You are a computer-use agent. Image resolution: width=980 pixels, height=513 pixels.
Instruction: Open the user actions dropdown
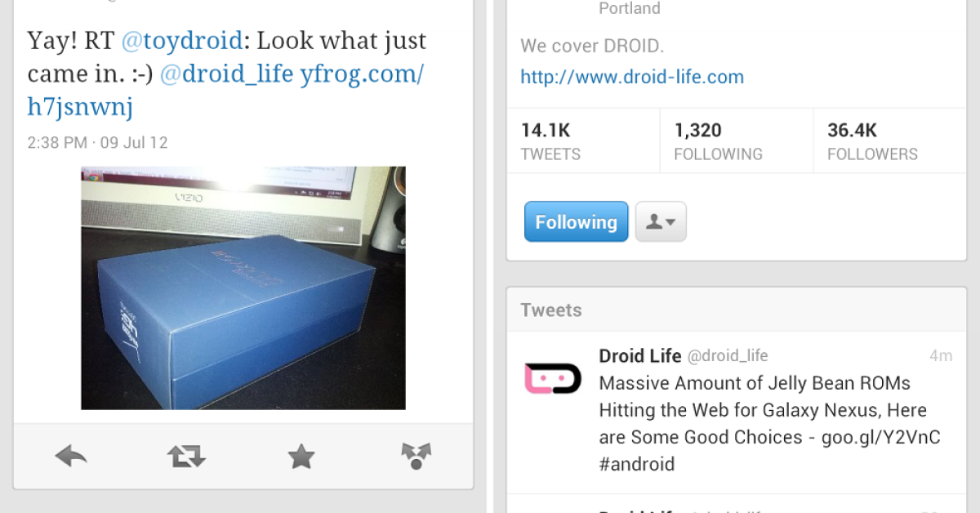(661, 221)
